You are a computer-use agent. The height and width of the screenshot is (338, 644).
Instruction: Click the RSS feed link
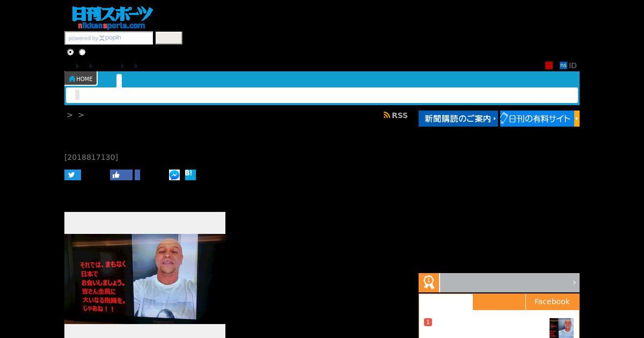396,115
